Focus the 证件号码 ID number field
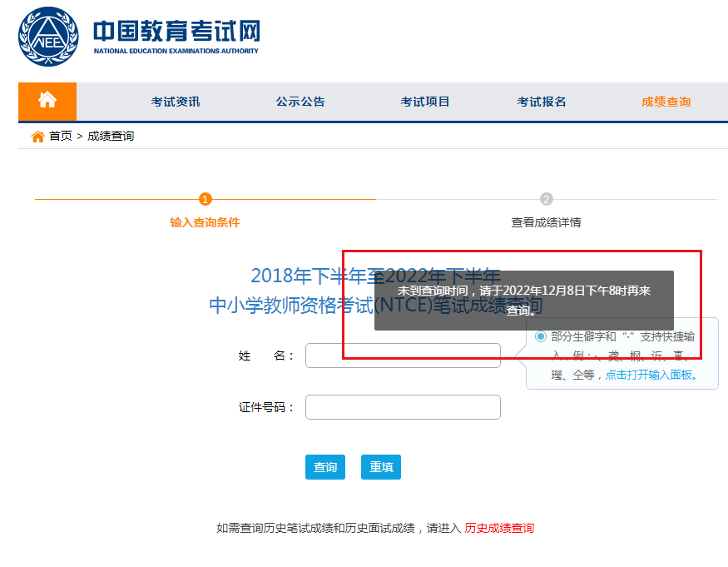The width and height of the screenshot is (728, 567). (x=403, y=407)
